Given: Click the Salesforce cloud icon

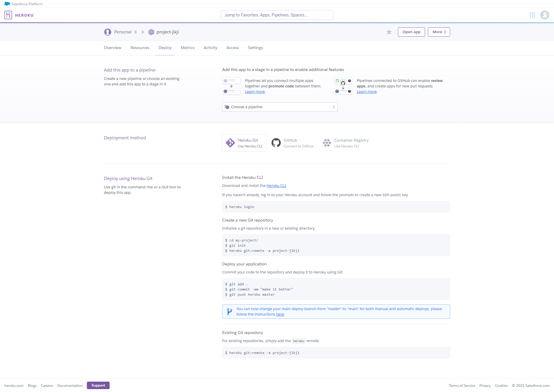Looking at the screenshot, I should coord(7,4).
